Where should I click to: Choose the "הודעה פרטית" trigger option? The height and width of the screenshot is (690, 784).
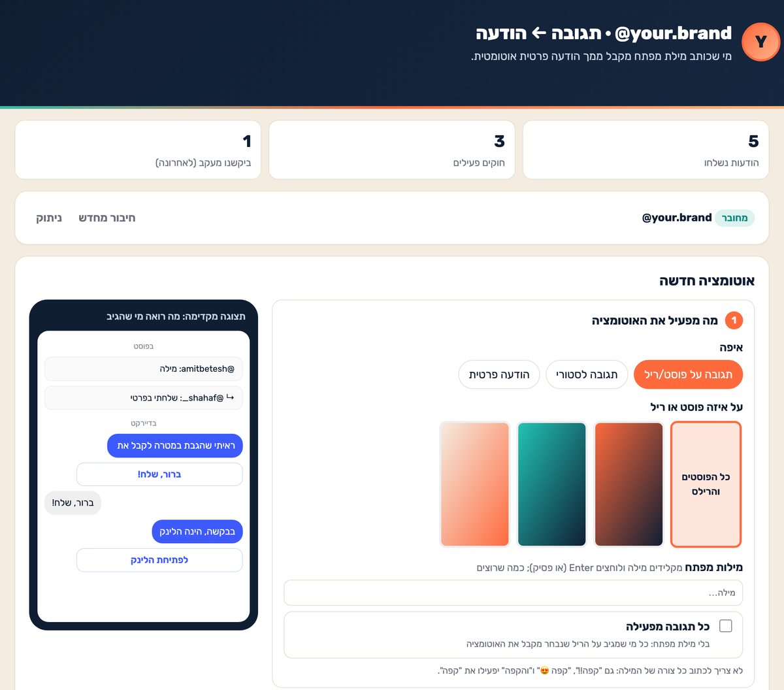[x=499, y=374]
